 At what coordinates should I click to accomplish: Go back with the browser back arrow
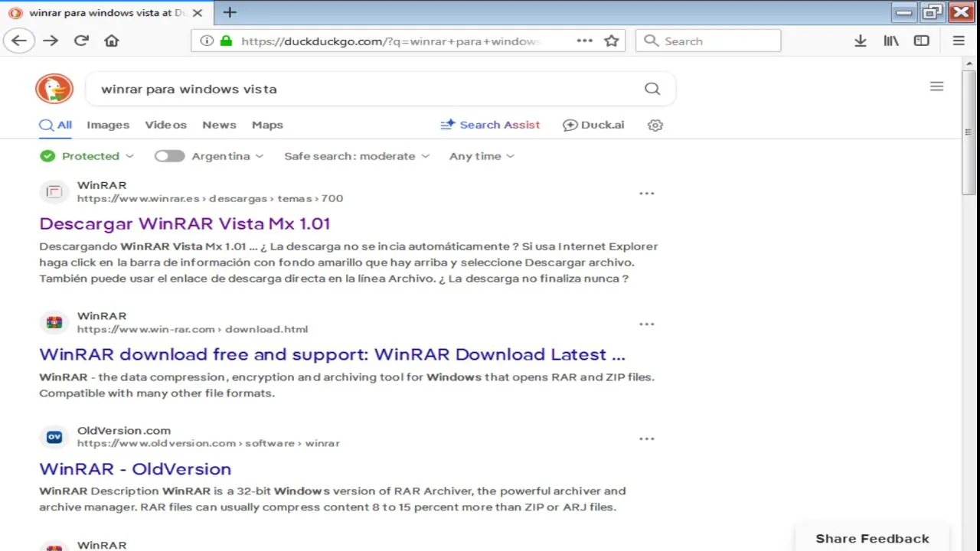(19, 41)
